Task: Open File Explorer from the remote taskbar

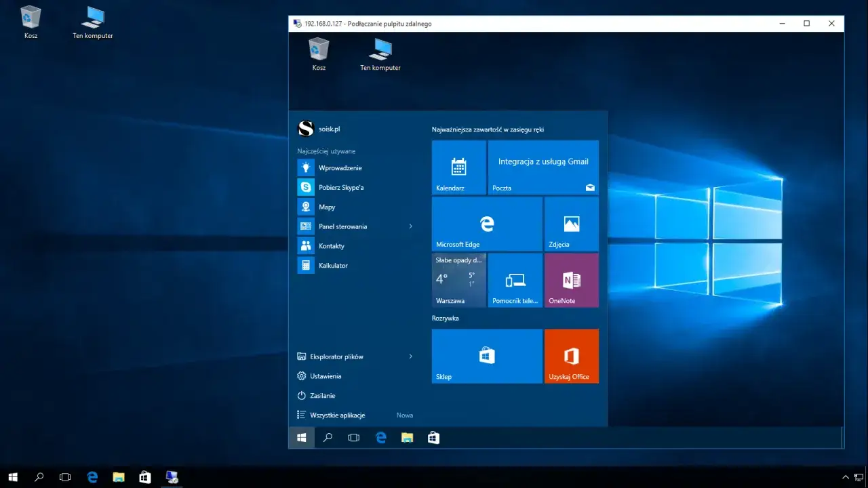Action: coord(407,437)
